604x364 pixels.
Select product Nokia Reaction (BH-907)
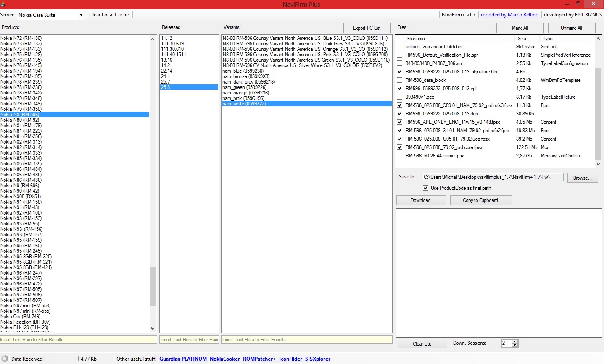point(74,322)
